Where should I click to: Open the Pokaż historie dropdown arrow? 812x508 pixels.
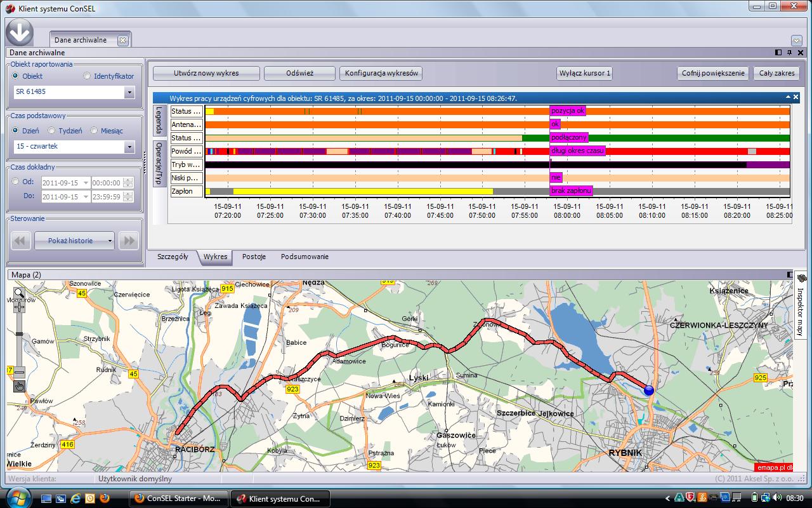click(x=110, y=241)
